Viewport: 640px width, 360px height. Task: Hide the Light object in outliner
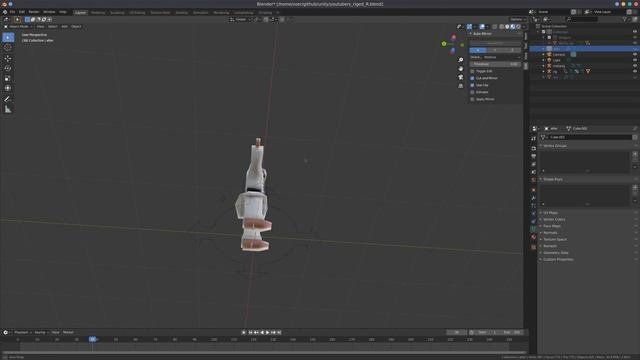635,60
